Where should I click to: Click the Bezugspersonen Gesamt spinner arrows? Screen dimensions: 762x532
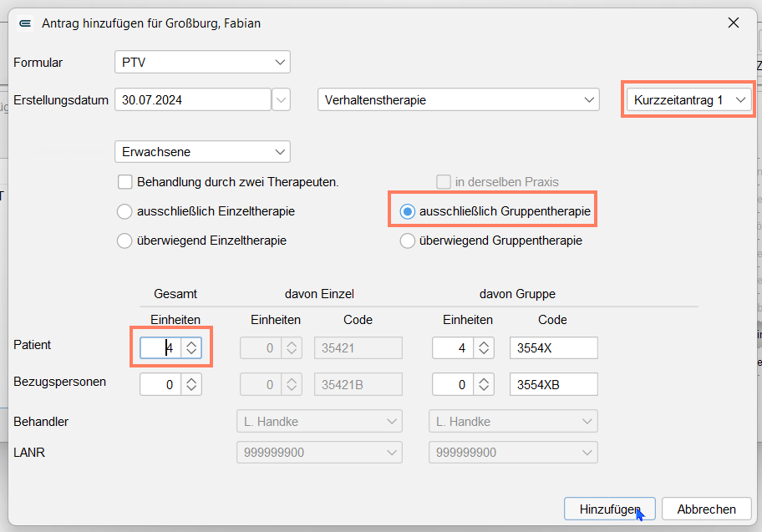pos(191,384)
